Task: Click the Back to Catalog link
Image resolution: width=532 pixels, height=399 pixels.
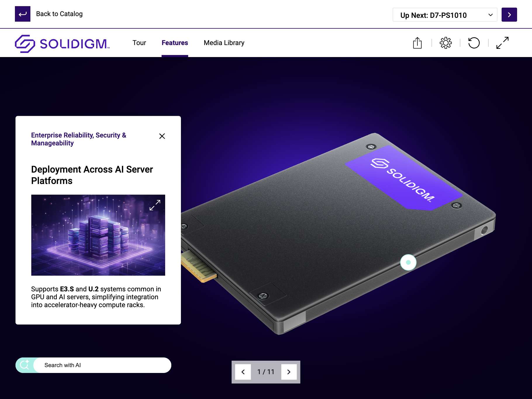Action: [x=59, y=14]
